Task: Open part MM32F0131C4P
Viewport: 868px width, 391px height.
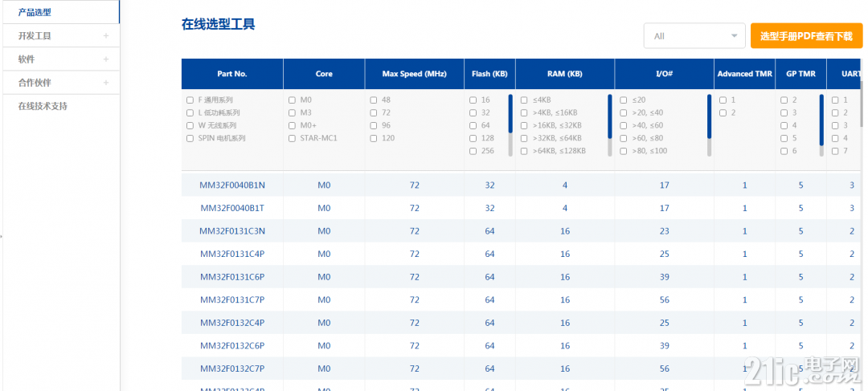Action: pos(232,254)
